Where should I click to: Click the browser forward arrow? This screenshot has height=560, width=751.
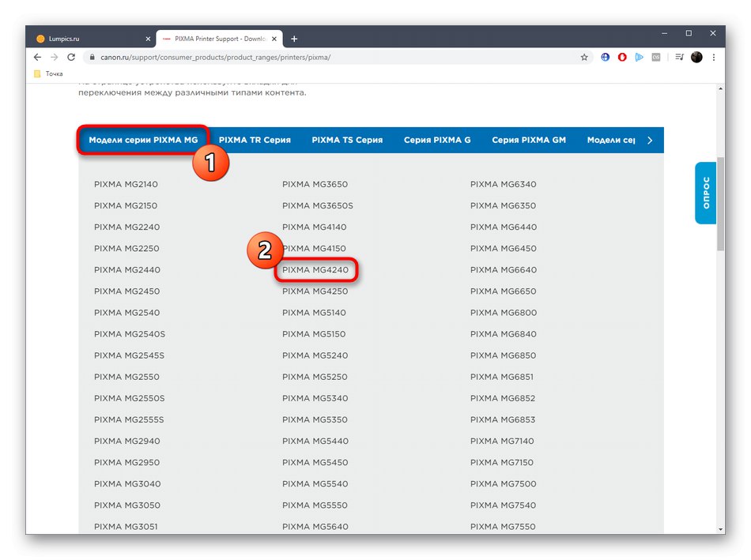click(54, 57)
